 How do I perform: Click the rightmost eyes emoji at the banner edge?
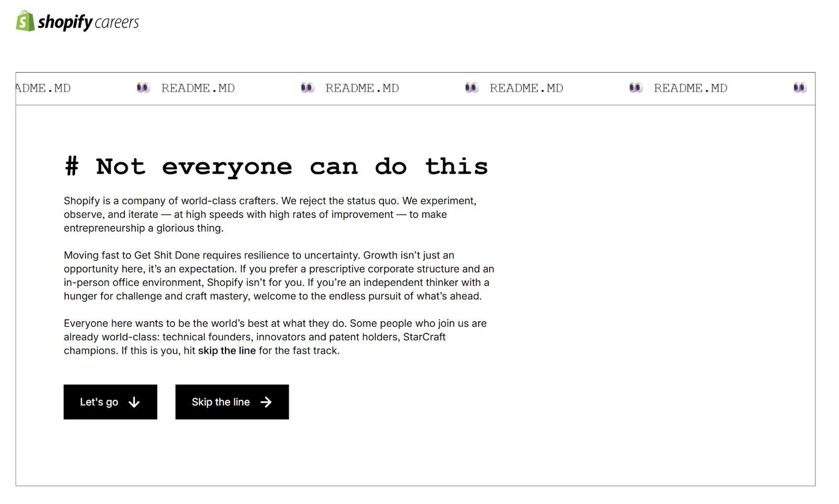[800, 87]
